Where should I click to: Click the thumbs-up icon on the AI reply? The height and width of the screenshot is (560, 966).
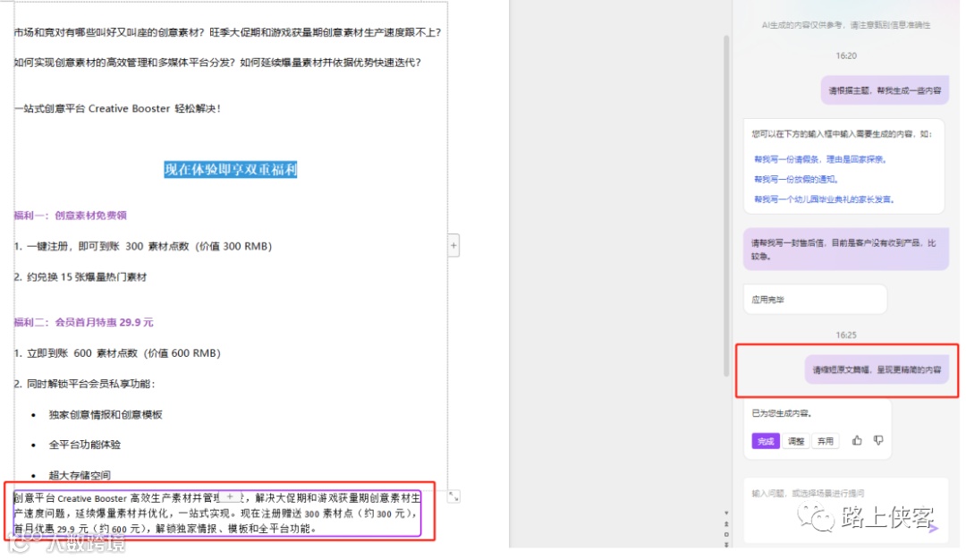[856, 440]
